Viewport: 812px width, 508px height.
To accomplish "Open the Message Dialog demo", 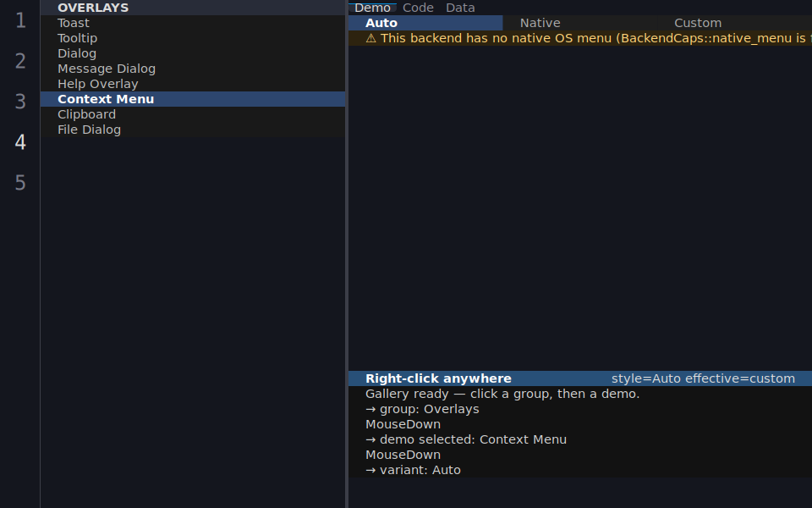I will pos(193,69).
